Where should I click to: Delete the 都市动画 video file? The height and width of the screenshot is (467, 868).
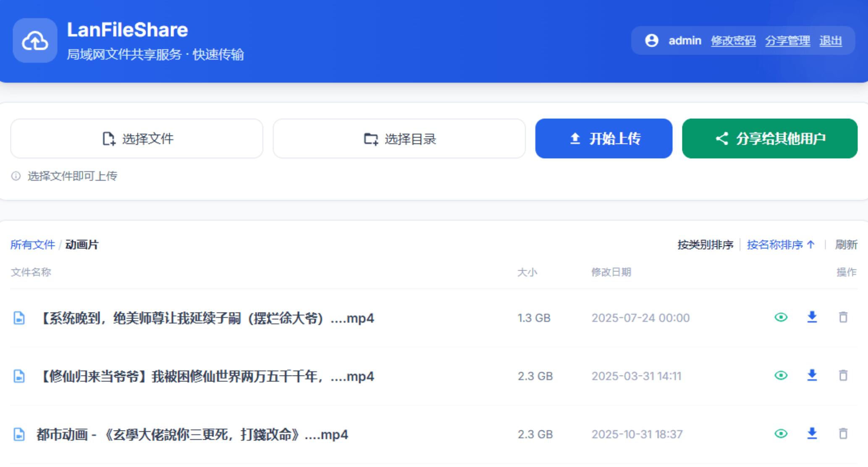tap(843, 433)
